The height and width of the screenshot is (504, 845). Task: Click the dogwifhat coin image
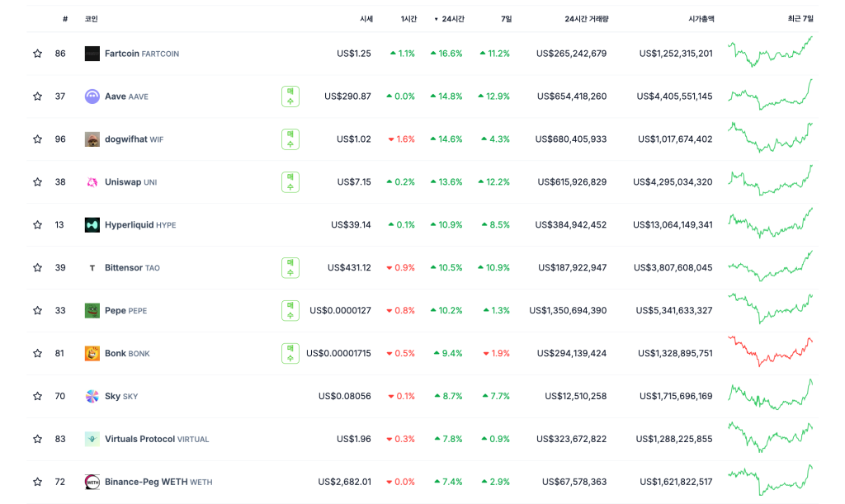pos(92,139)
